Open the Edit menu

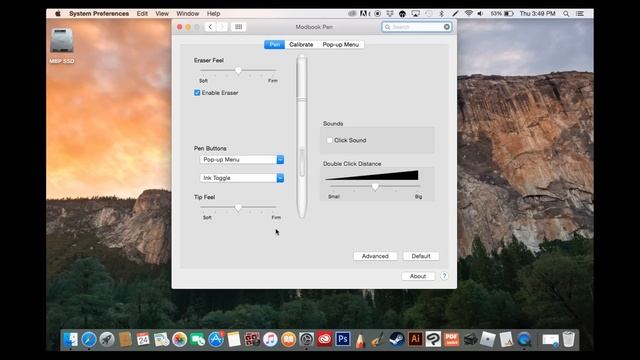tap(142, 13)
